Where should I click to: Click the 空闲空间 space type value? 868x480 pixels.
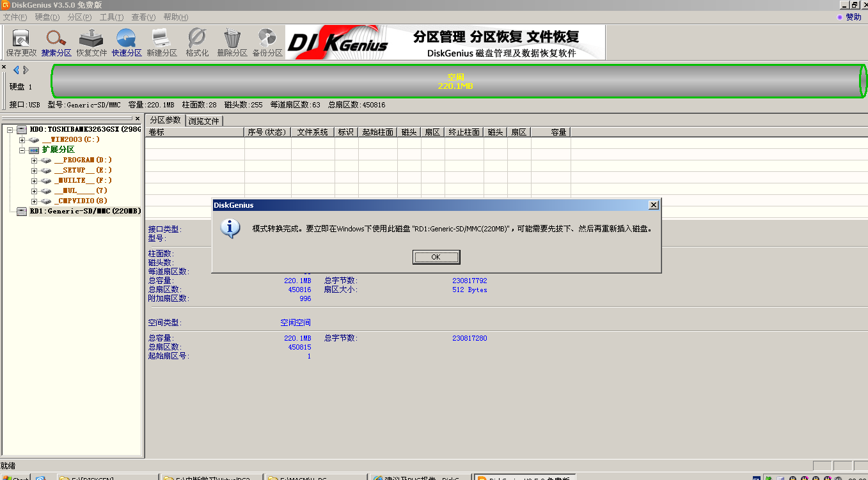(x=296, y=323)
